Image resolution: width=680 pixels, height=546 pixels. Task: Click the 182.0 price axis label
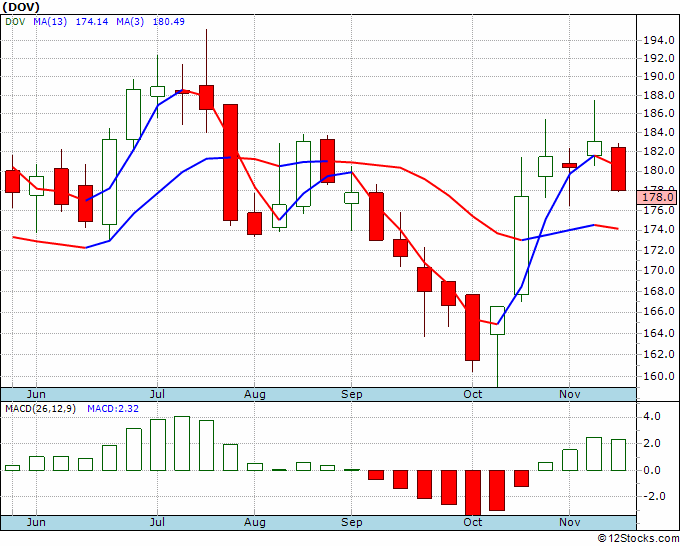(x=658, y=151)
